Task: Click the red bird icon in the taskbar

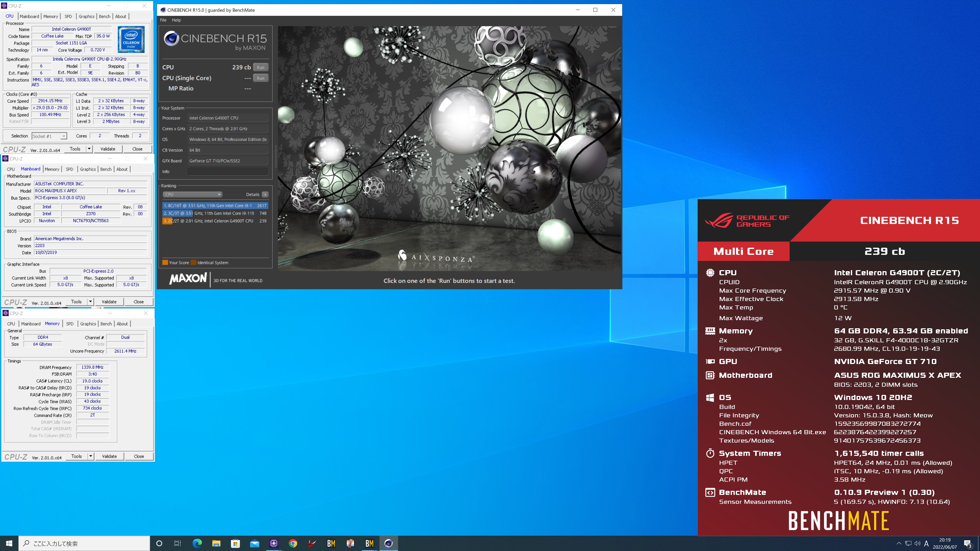Action: pos(312,543)
